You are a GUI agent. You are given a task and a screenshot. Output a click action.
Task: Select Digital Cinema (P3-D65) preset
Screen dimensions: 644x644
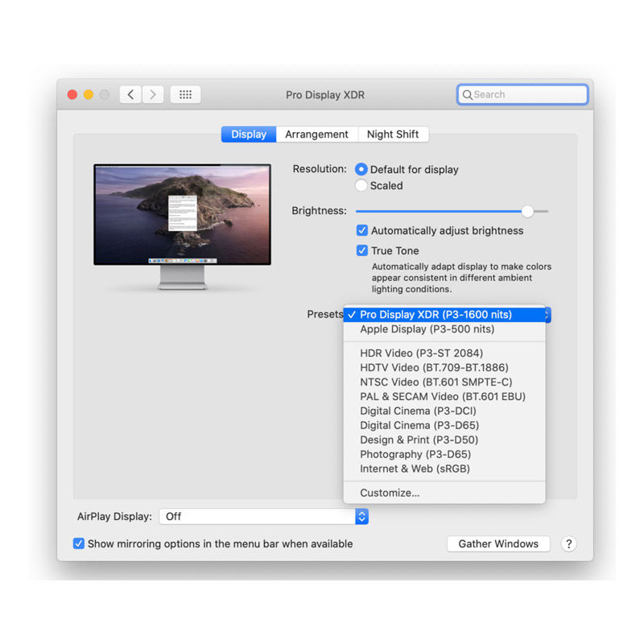(x=444, y=425)
